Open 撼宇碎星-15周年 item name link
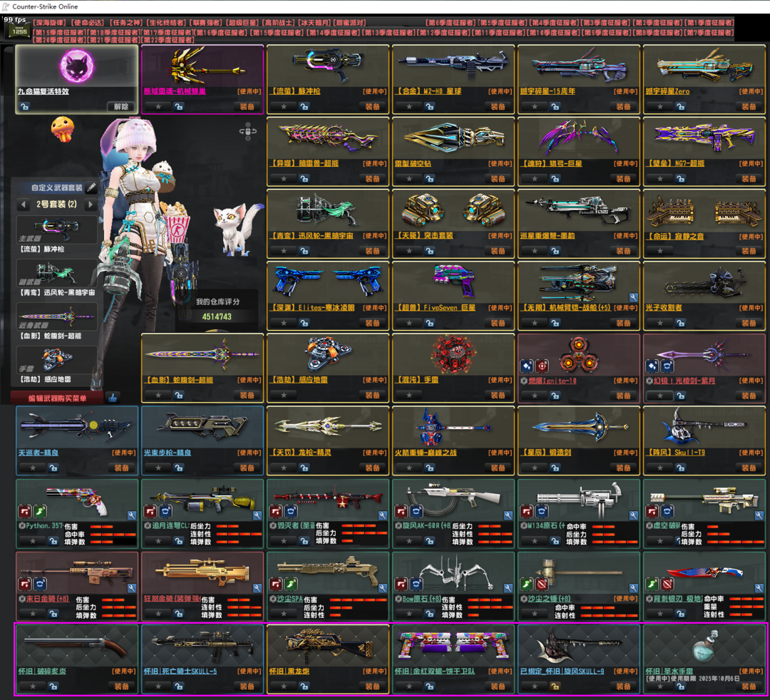 (x=548, y=91)
